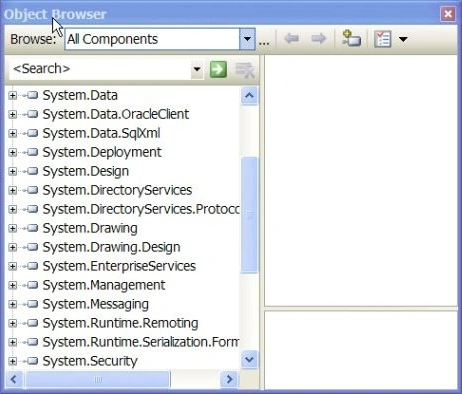The height and width of the screenshot is (394, 462).
Task: Click the green Search go button
Action: (x=218, y=69)
